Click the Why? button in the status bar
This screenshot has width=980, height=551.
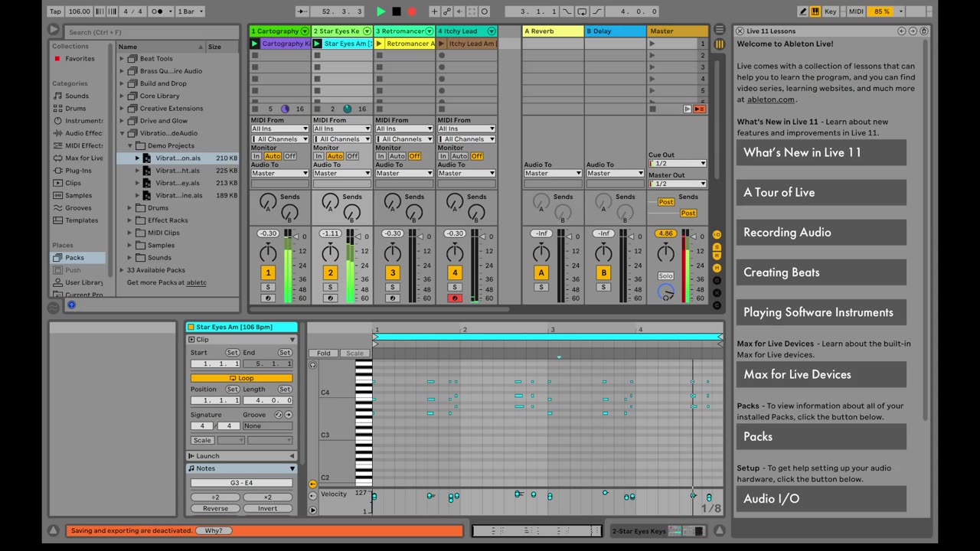[x=214, y=530]
